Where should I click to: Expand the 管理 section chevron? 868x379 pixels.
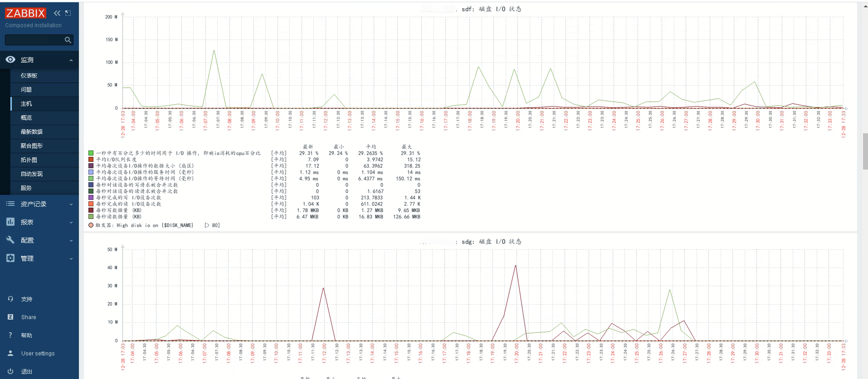[71, 258]
